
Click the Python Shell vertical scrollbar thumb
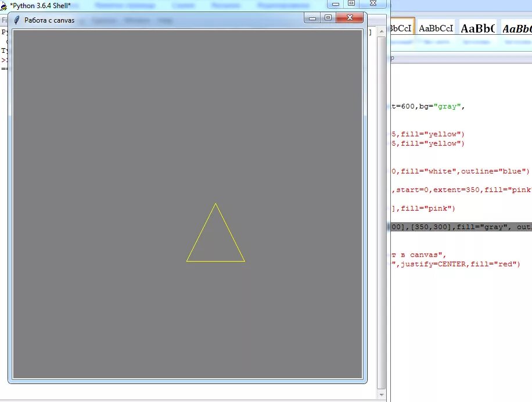click(382, 212)
